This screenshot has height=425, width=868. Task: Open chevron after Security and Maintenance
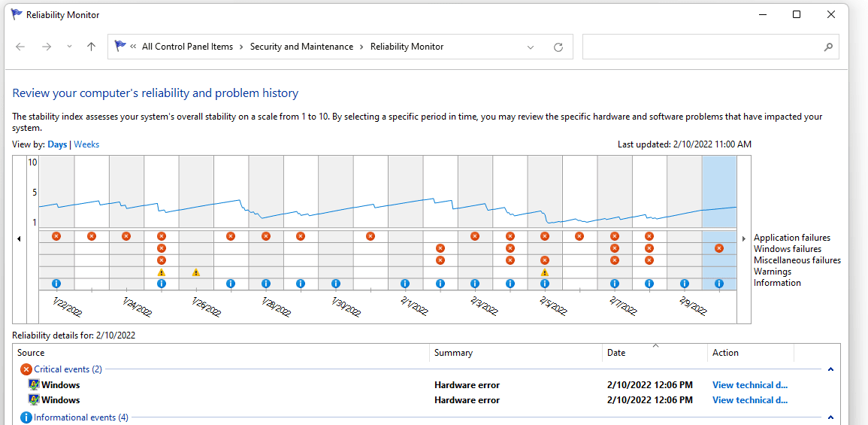(361, 47)
